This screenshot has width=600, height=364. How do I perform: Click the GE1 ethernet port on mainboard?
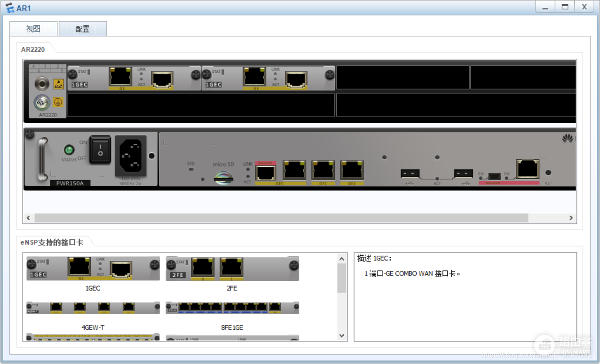pyautogui.click(x=323, y=171)
